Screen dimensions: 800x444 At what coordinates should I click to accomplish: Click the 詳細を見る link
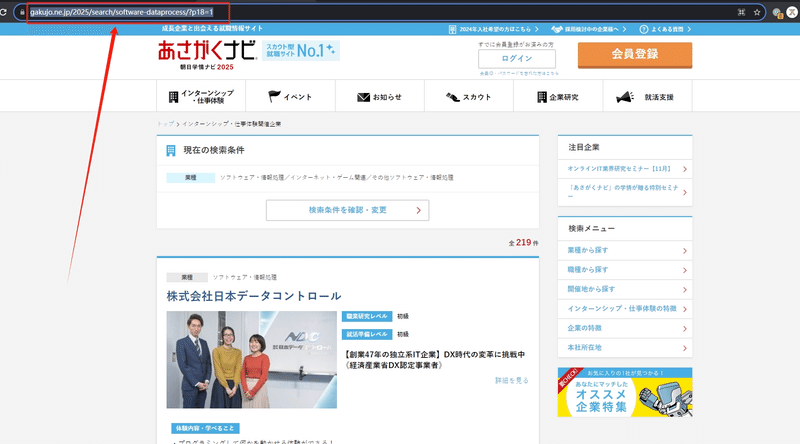[x=512, y=381]
